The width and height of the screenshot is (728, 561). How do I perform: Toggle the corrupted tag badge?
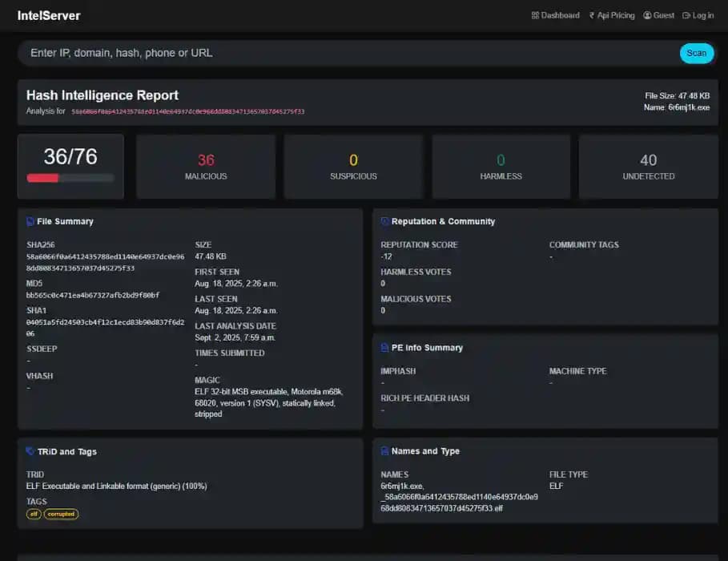point(60,514)
